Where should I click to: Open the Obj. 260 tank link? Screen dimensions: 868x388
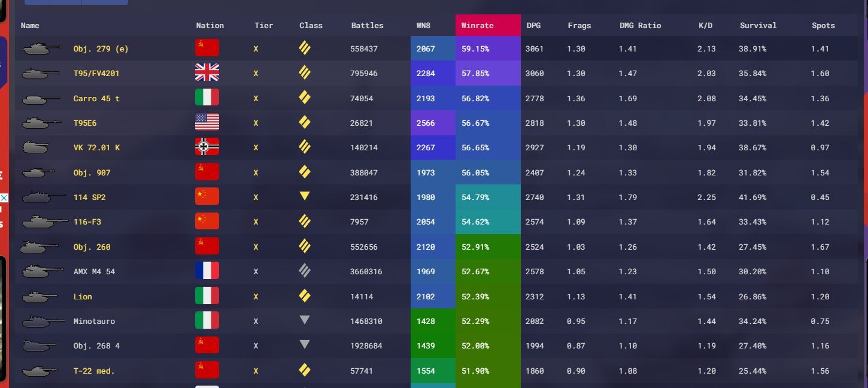92,247
